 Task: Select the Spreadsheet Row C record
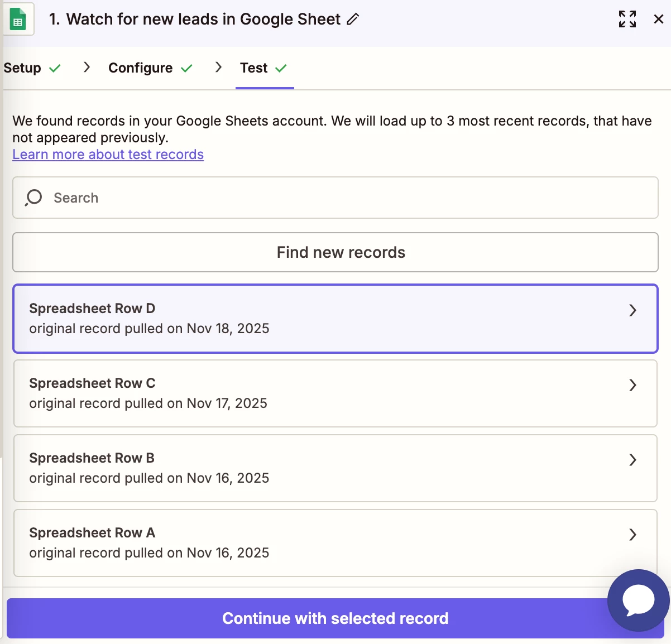click(279, 393)
